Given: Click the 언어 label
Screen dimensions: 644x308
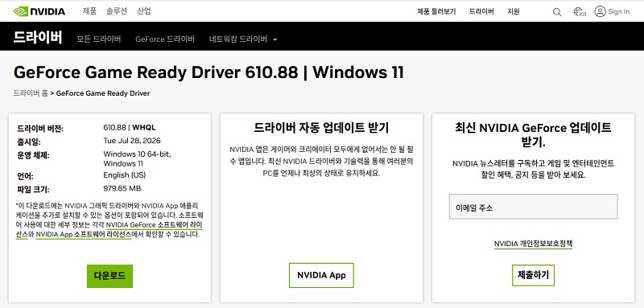Looking at the screenshot, I should [26, 177].
